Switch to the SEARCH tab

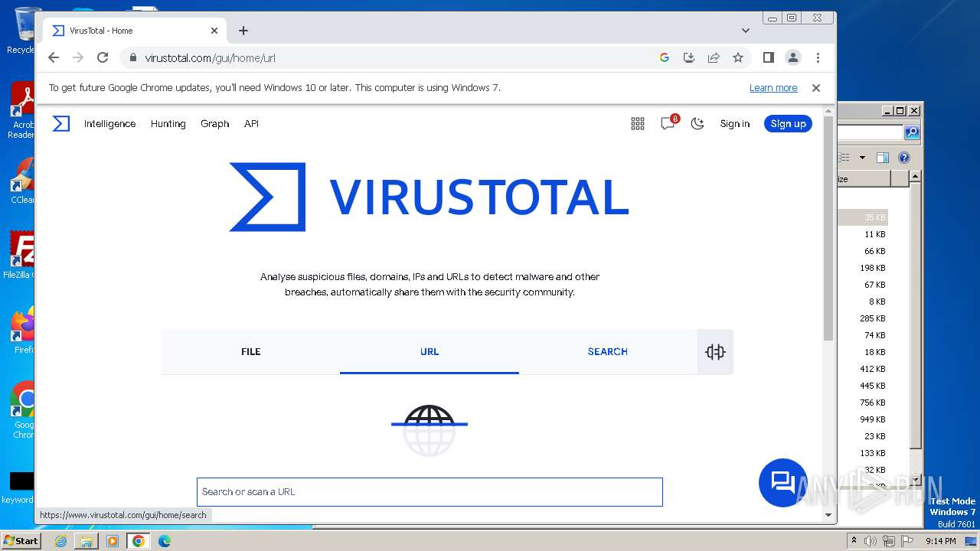[x=607, y=351]
